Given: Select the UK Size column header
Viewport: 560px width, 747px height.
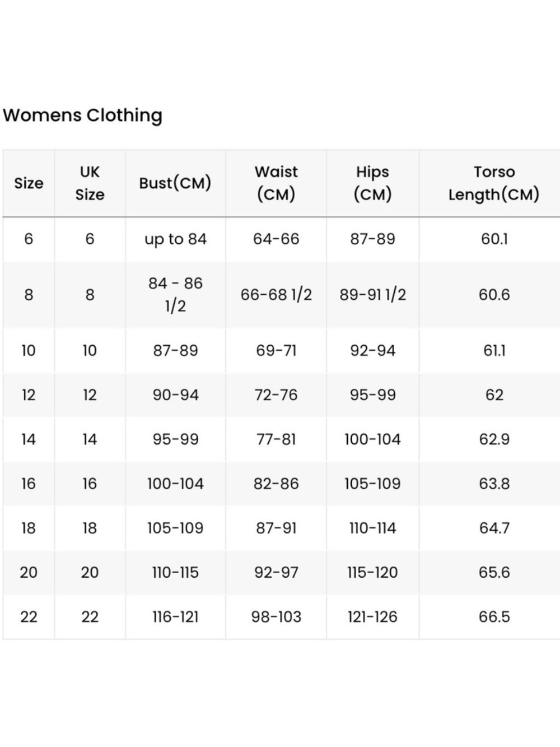Looking at the screenshot, I should pyautogui.click(x=90, y=183).
